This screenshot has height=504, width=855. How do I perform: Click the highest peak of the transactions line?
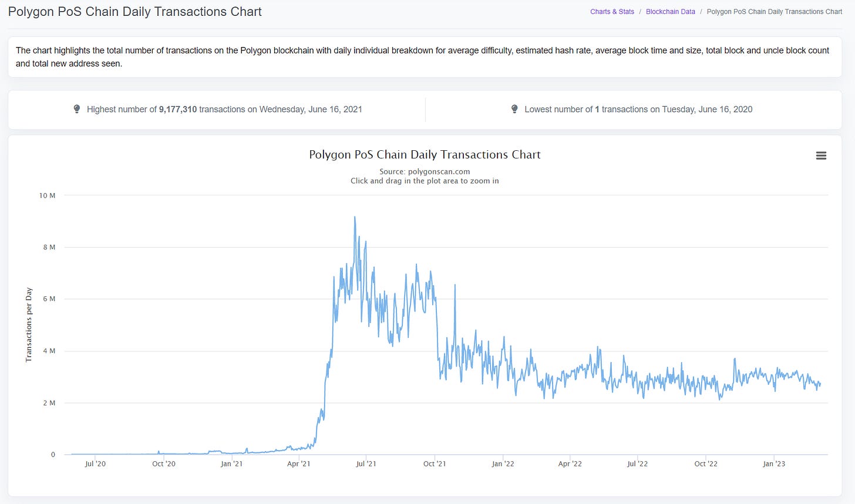click(x=355, y=217)
